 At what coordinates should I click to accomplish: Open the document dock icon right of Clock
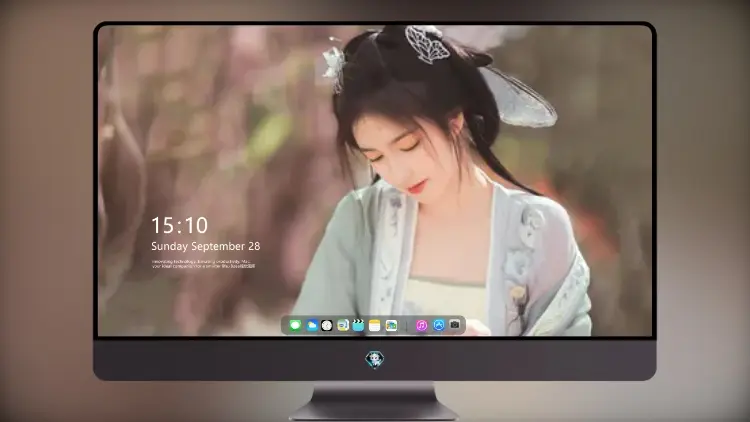click(343, 325)
